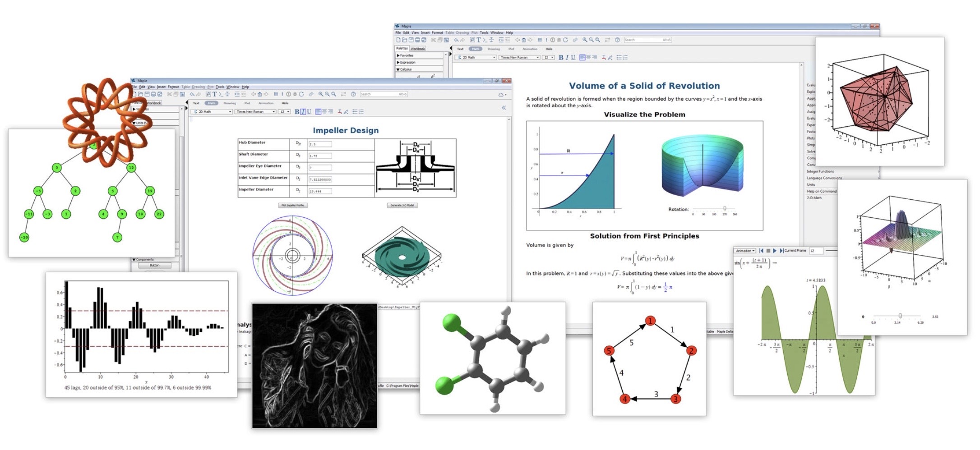Click Hide in Solid of Revolution window toolbar
The image size is (980, 450).
point(549,49)
